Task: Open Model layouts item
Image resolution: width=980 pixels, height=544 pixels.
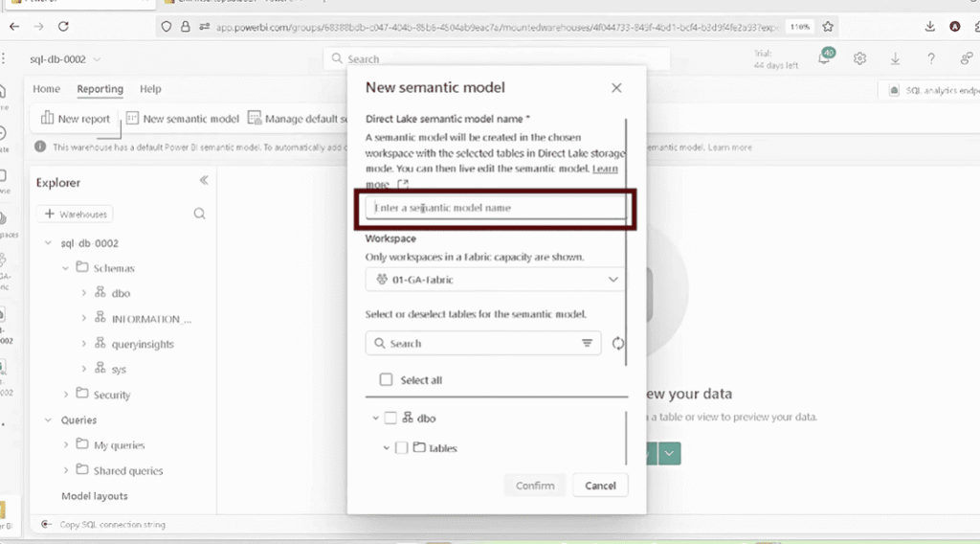Action: 95,496
